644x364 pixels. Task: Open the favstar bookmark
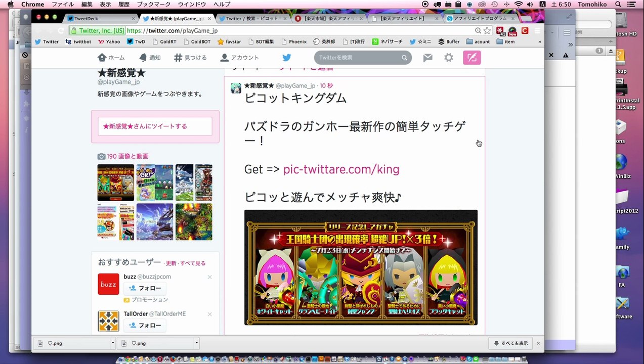coord(229,41)
